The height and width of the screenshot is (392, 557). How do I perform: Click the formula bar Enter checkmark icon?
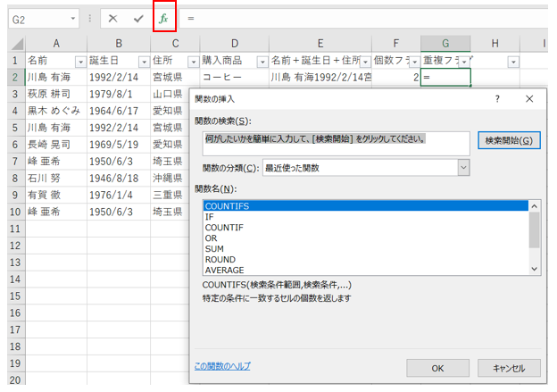pyautogui.click(x=138, y=18)
